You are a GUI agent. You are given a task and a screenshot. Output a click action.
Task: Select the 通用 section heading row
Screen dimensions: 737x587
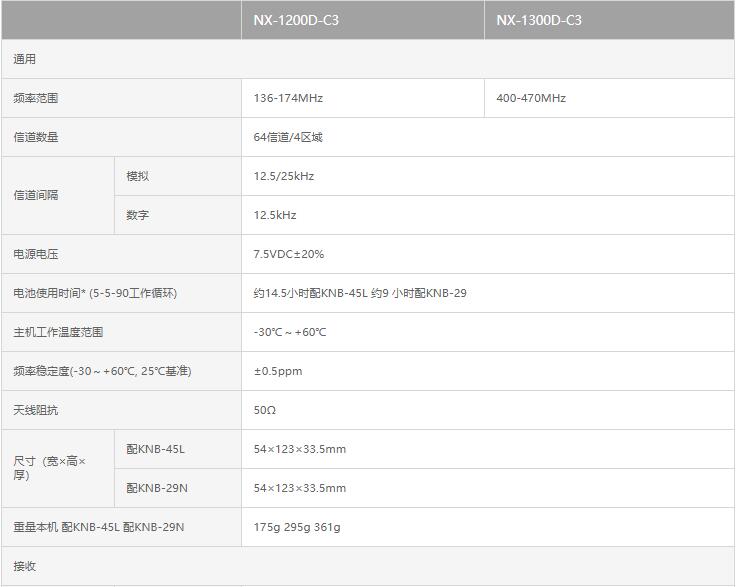point(25,59)
